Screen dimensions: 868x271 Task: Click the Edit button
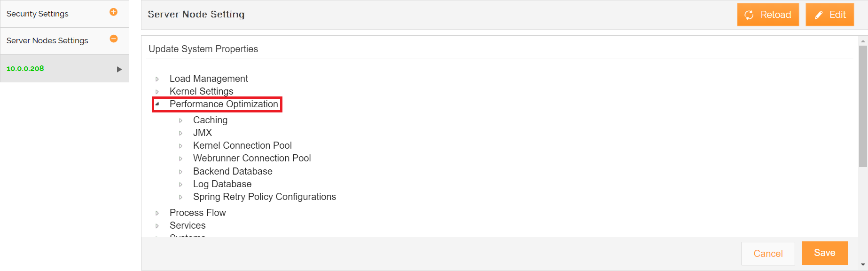click(829, 15)
